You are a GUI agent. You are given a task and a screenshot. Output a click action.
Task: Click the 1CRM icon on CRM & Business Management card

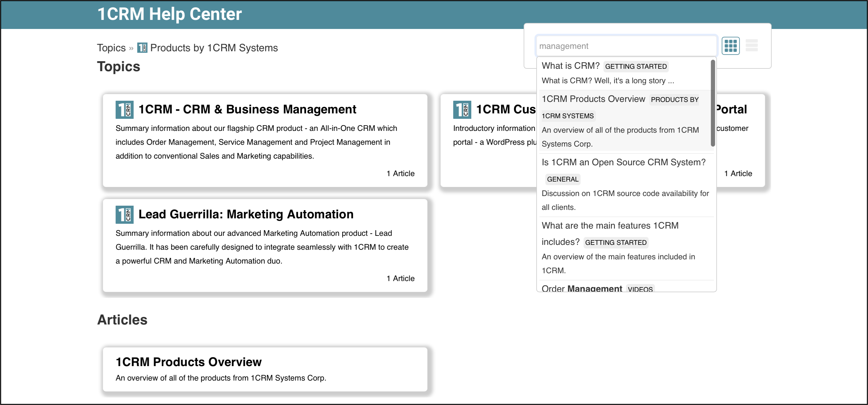pyautogui.click(x=124, y=109)
